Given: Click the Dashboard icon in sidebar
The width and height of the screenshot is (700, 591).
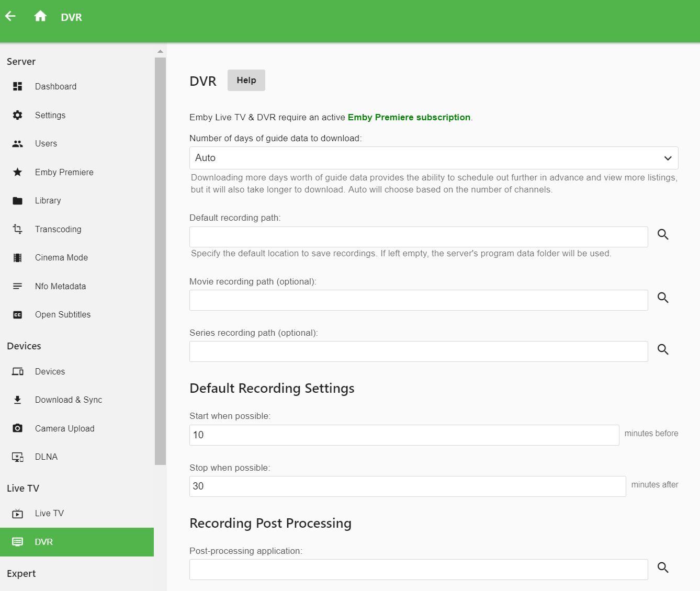Looking at the screenshot, I should click(17, 86).
